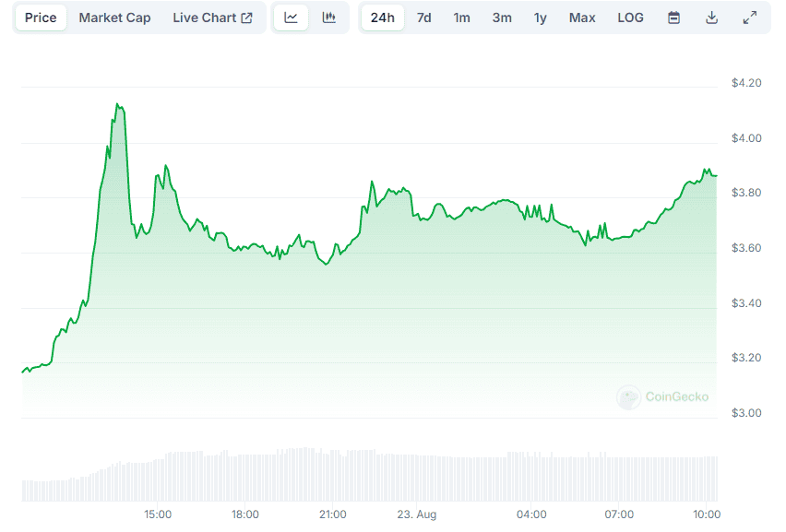Image resolution: width=786 pixels, height=532 pixels.
Task: Choose the 1m time range
Action: point(462,18)
